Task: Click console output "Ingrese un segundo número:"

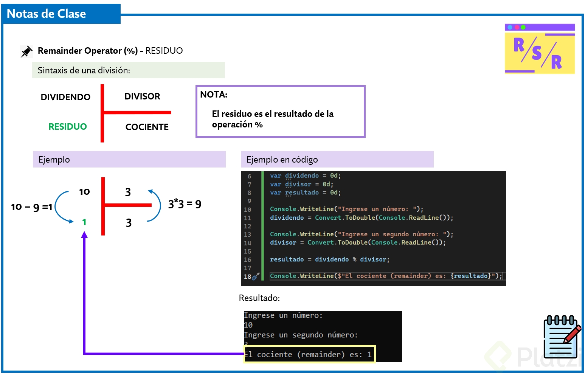Action: coord(301,335)
